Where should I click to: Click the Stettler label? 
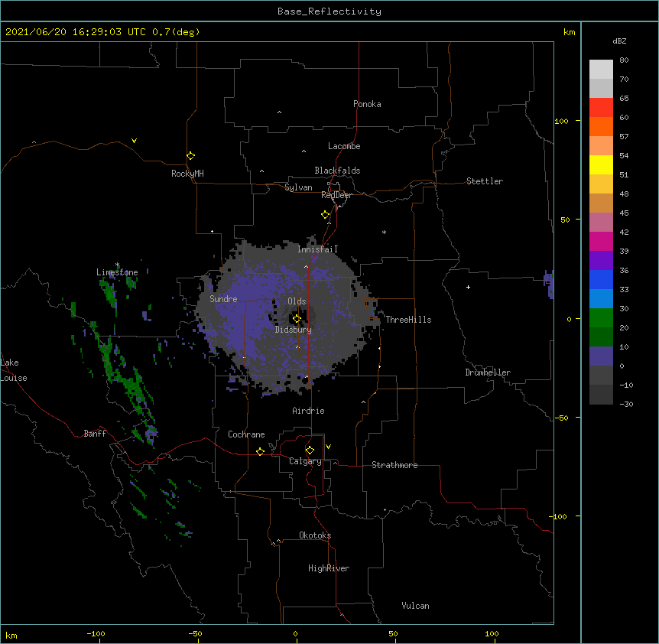tap(485, 181)
